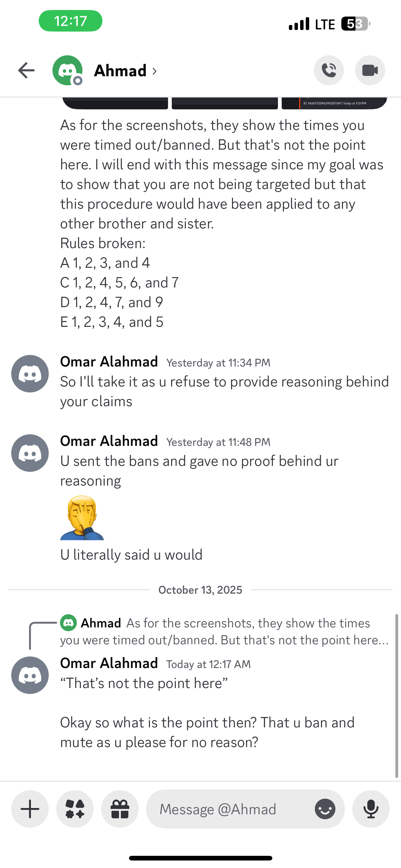Image resolution: width=401 pixels, height=868 pixels.
Task: Start a voice call with Ahmad
Action: [x=329, y=70]
